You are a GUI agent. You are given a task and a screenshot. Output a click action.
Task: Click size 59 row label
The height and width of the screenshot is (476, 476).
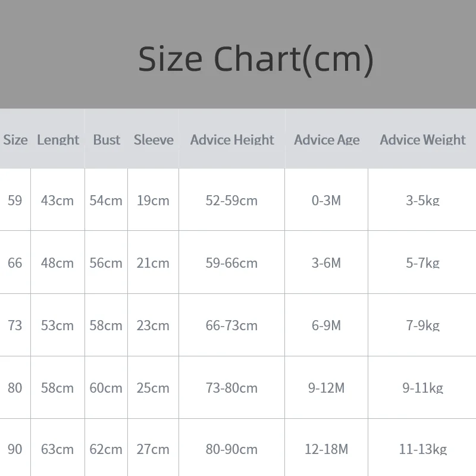click(x=15, y=201)
